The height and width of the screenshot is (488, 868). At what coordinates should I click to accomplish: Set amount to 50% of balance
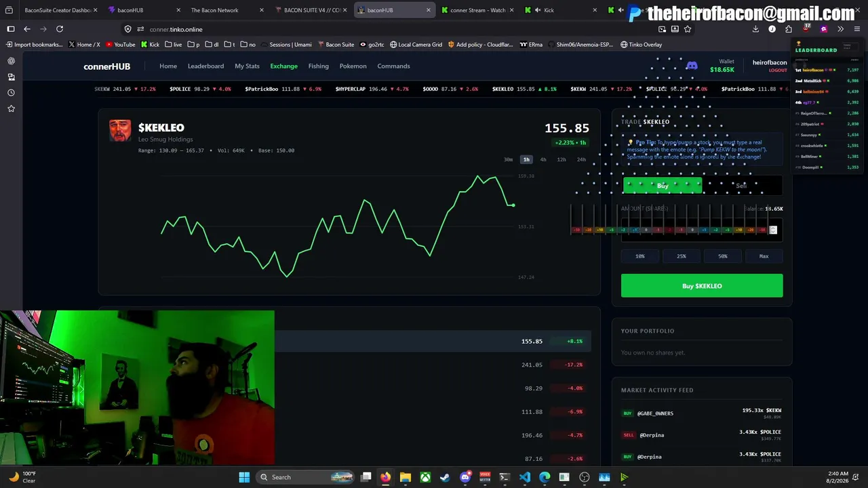723,256
